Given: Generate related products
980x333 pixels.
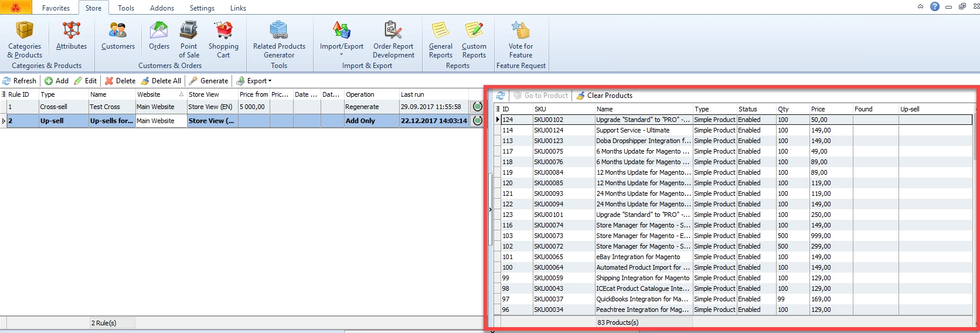Looking at the screenshot, I should (x=209, y=81).
